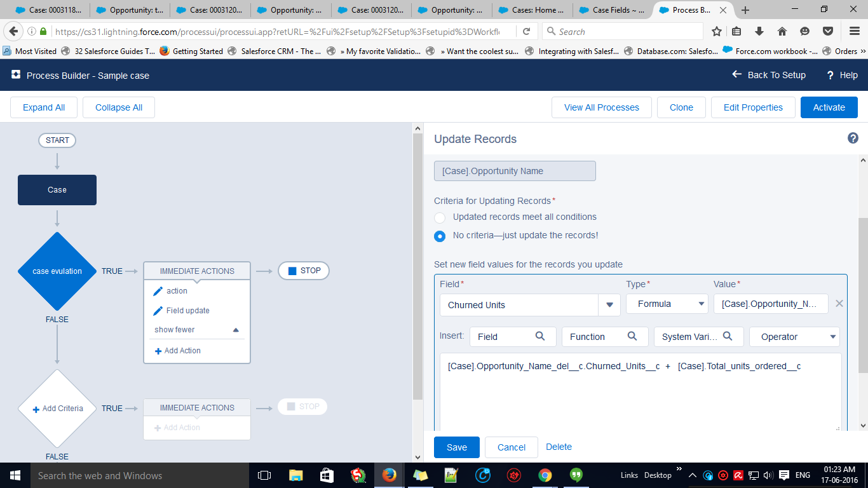Open the Windows Store taskbar icon
Image resolution: width=868 pixels, height=488 pixels.
coord(327,475)
